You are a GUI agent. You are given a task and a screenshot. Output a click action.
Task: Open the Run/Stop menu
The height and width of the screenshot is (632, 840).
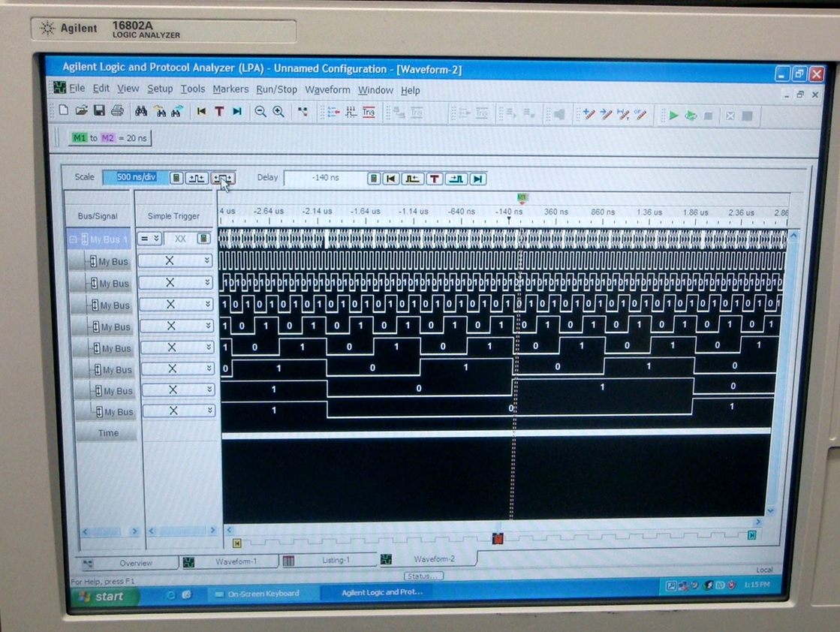(x=276, y=89)
